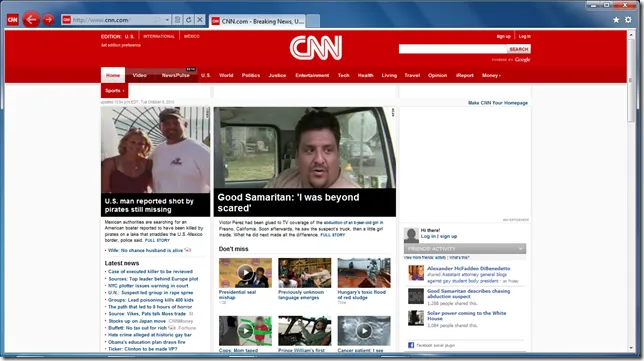Open the Sports navigation submenu
Image resolution: width=644 pixels, height=361 pixels.
pos(114,91)
